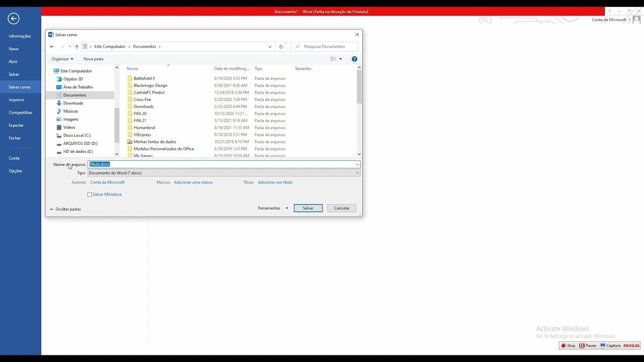The image size is (644, 362).
Task: Open Abrir in Word backstage menu
Action: (13, 61)
